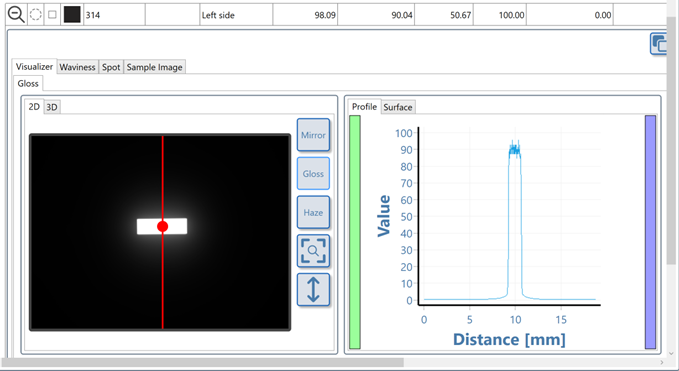Click the pop-out window icon at top right
This screenshot has width=679, height=371.
coord(659,44)
